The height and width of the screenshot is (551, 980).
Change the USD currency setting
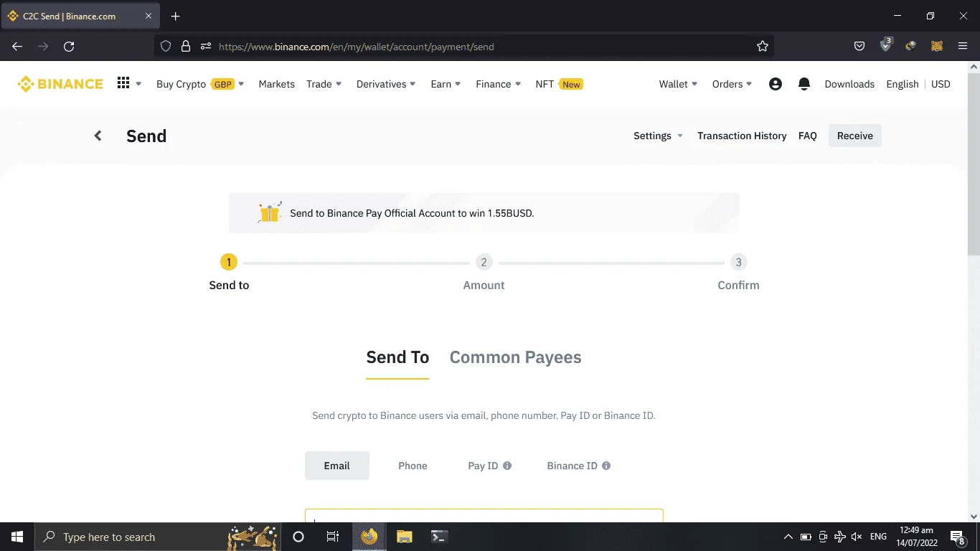coord(941,84)
